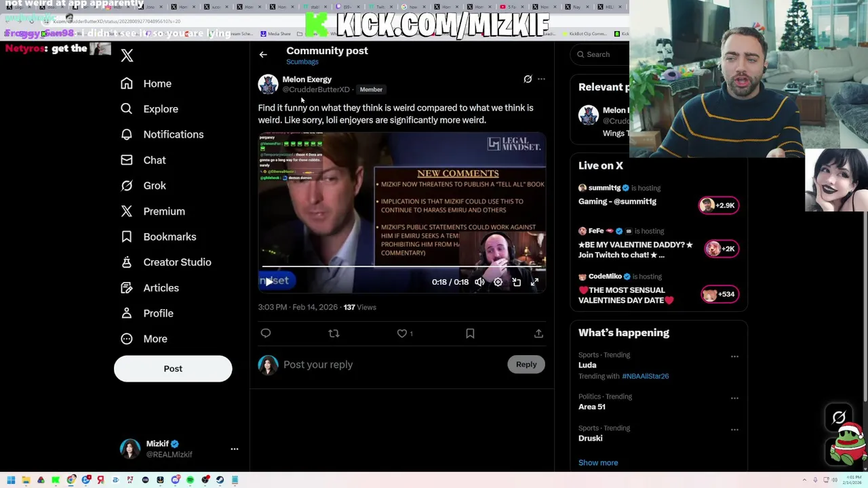This screenshot has width=868, height=488.
Task: Open the Home page
Action: coord(146,83)
